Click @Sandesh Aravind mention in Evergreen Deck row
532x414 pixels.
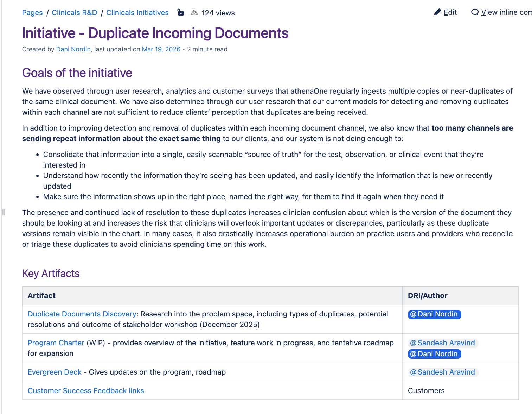tap(443, 372)
